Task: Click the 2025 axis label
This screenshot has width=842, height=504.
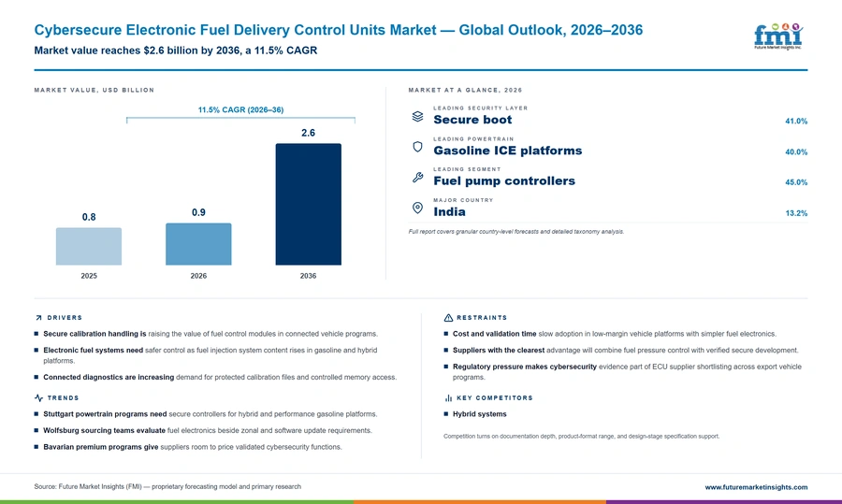Action: (x=89, y=276)
